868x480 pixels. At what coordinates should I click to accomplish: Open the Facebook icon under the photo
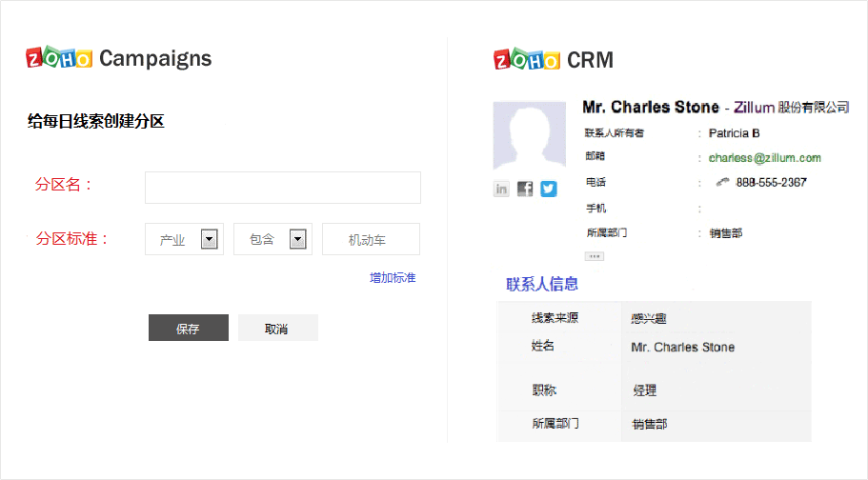[x=525, y=190]
